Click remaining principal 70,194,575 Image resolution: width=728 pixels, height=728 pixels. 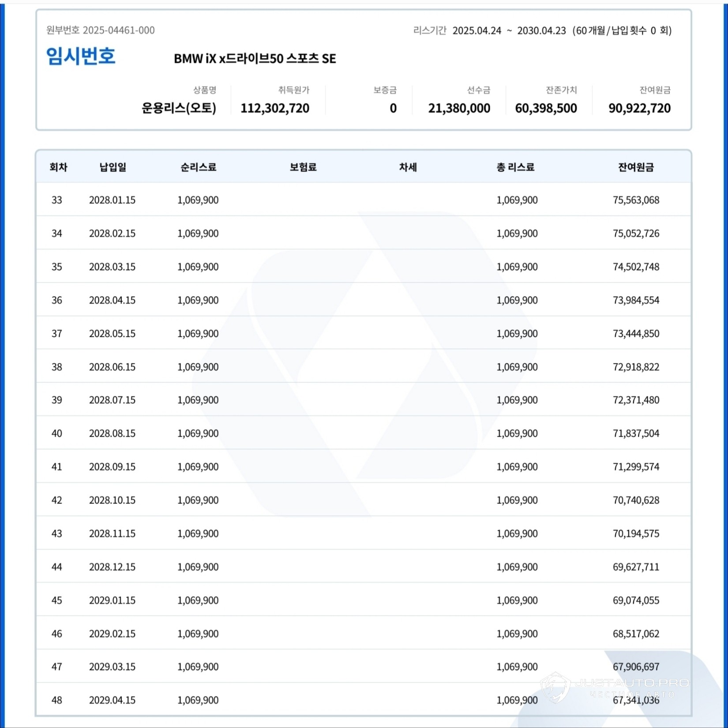click(x=636, y=534)
